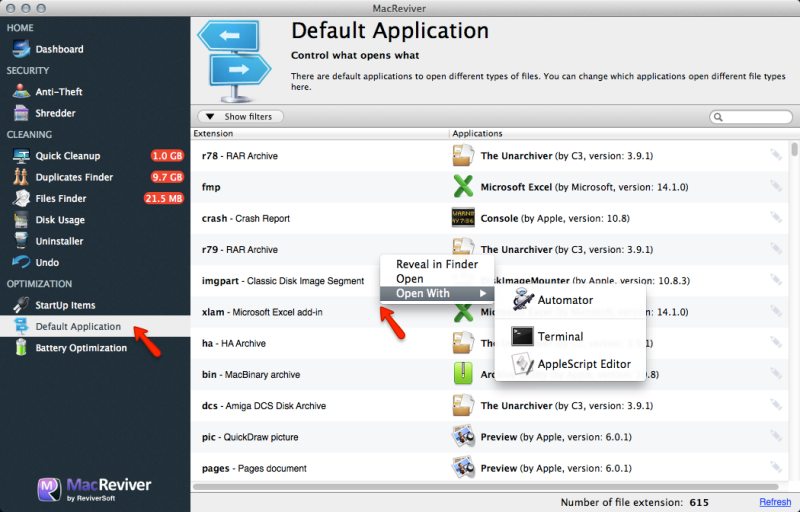Click the tag icon for pic row

tap(776, 437)
